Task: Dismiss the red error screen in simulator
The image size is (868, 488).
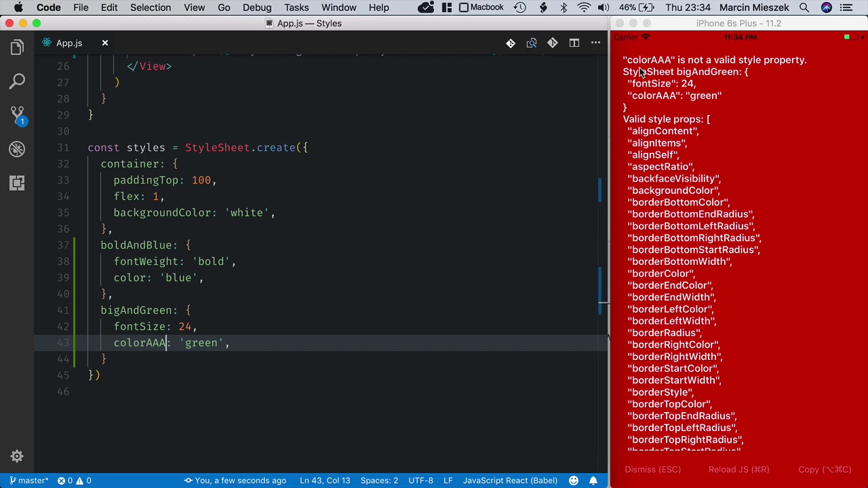Action: coord(652,469)
